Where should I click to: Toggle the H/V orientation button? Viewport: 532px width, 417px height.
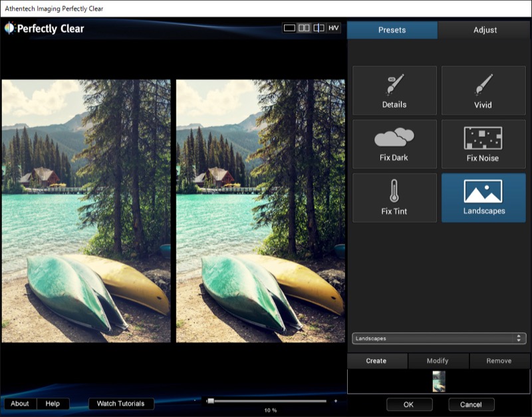(334, 28)
